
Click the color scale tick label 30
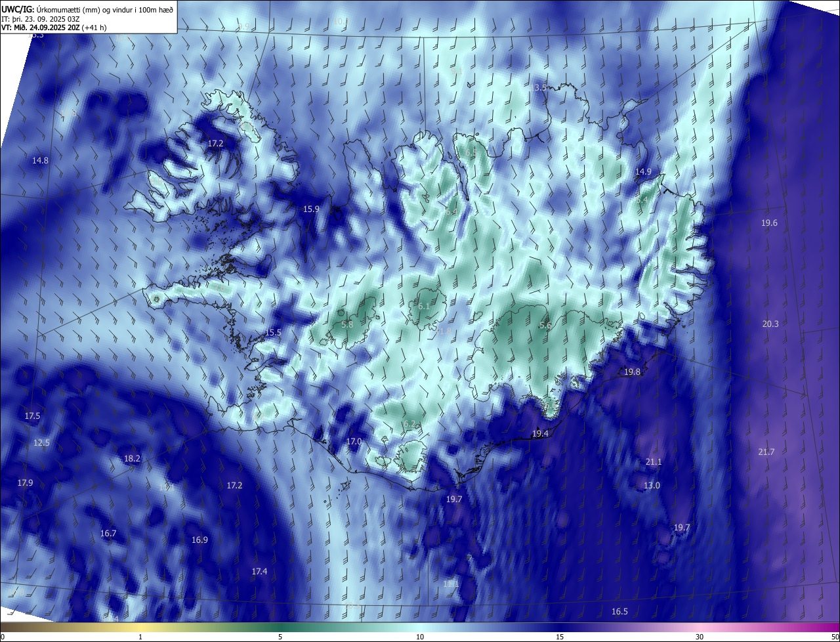click(x=700, y=637)
